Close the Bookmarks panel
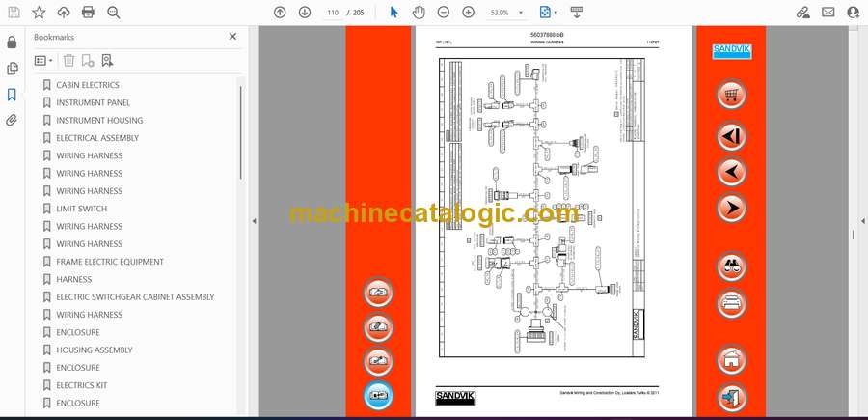868x420 pixels. pos(232,37)
